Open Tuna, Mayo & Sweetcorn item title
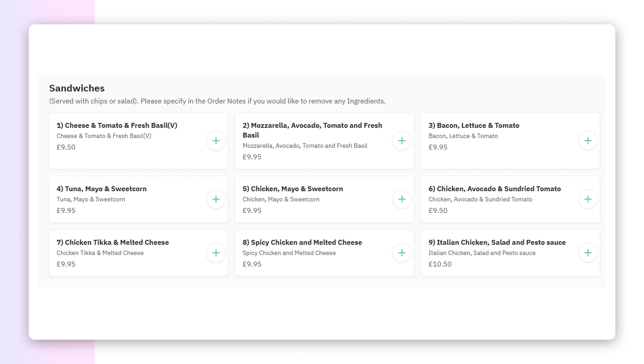Screen dimensions: 644x364 (101, 189)
